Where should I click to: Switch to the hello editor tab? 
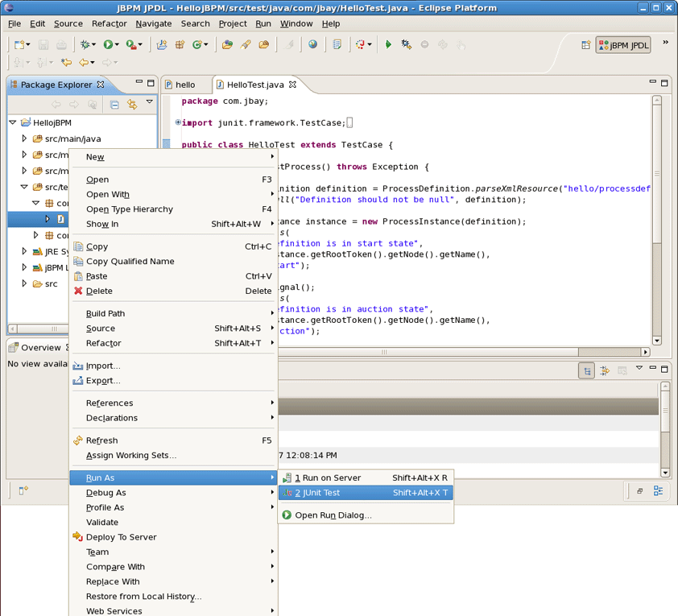[184, 85]
